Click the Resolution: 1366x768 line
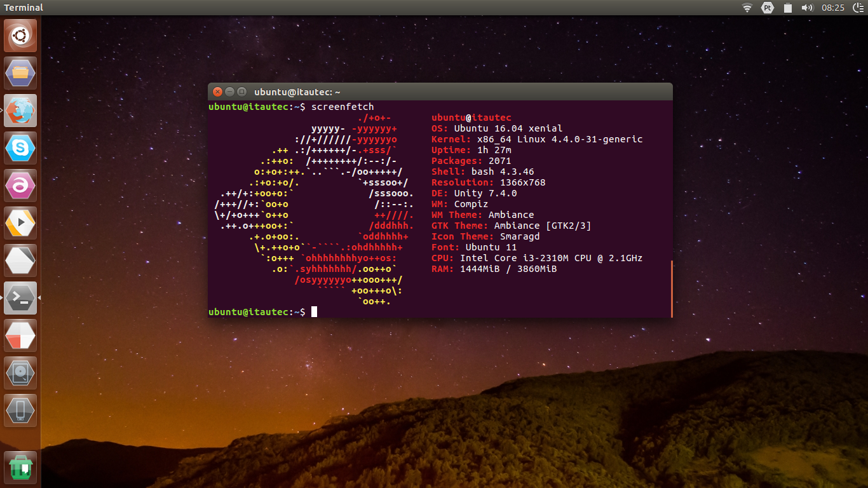The height and width of the screenshot is (488, 868). pos(489,182)
